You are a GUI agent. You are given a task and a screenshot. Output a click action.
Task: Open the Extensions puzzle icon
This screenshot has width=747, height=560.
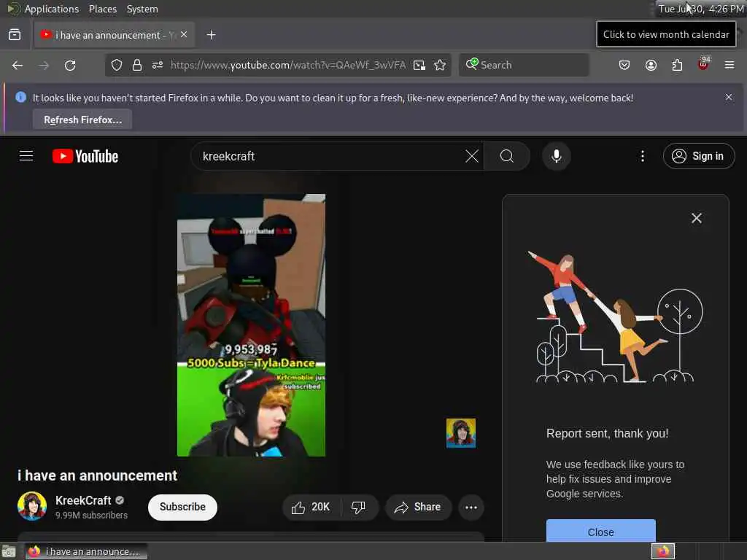[x=678, y=65]
